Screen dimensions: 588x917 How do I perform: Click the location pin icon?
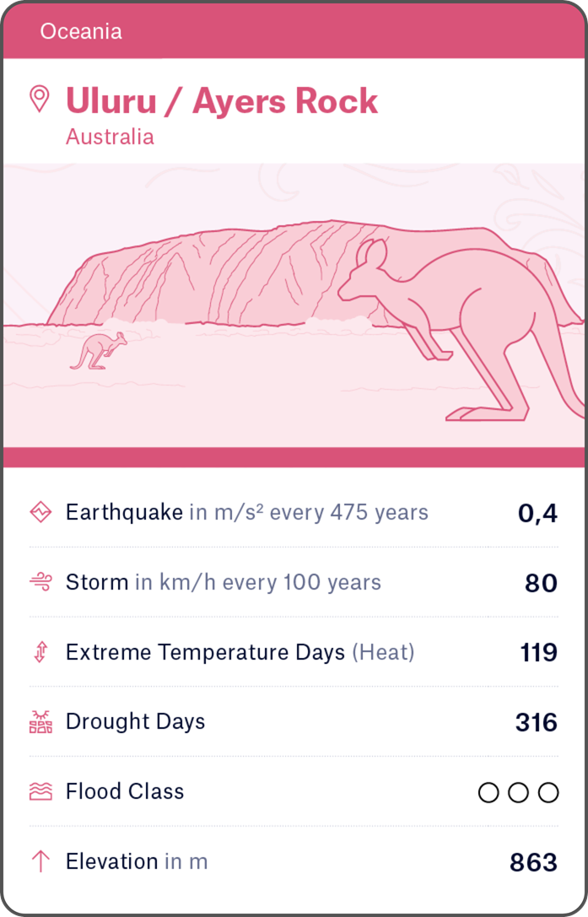[39, 99]
